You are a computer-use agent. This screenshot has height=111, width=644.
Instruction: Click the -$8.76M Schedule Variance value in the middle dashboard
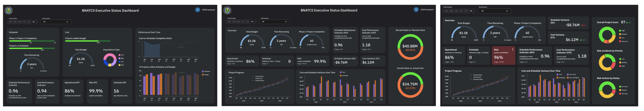[x=341, y=62]
